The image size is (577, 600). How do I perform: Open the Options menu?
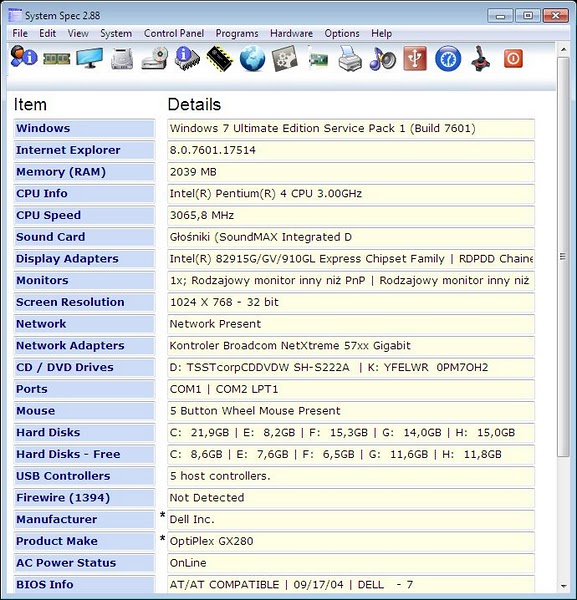click(x=342, y=33)
